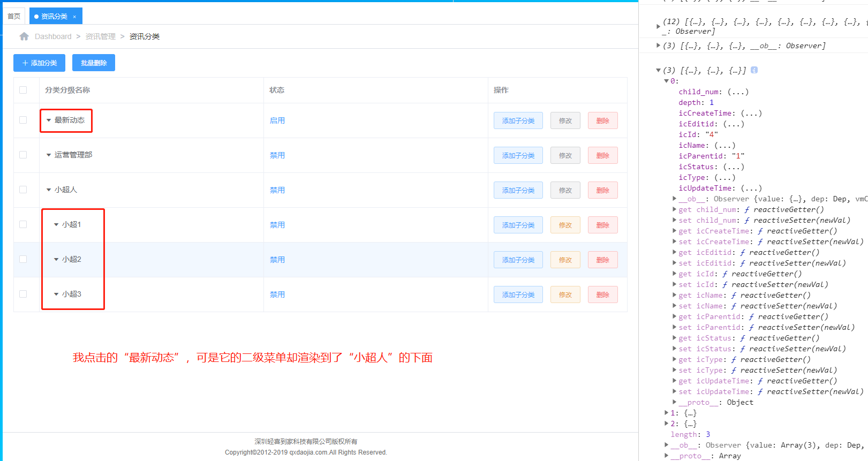Click 禁用 status of 小超人
The width and height of the screenshot is (868, 461).
277,190
